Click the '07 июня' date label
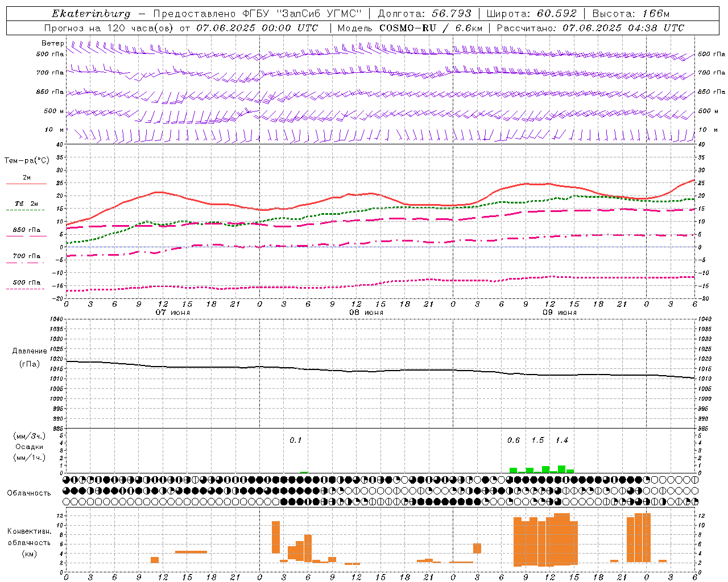 173,313
